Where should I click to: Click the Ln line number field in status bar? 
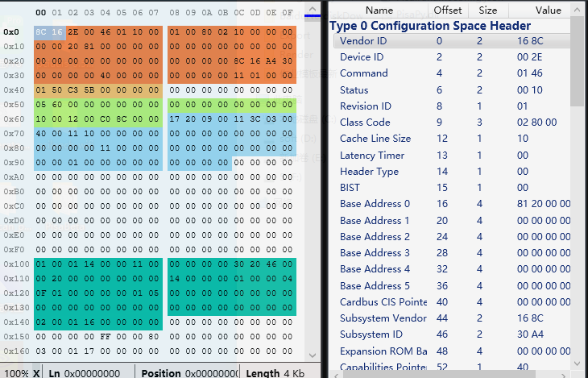point(85,373)
